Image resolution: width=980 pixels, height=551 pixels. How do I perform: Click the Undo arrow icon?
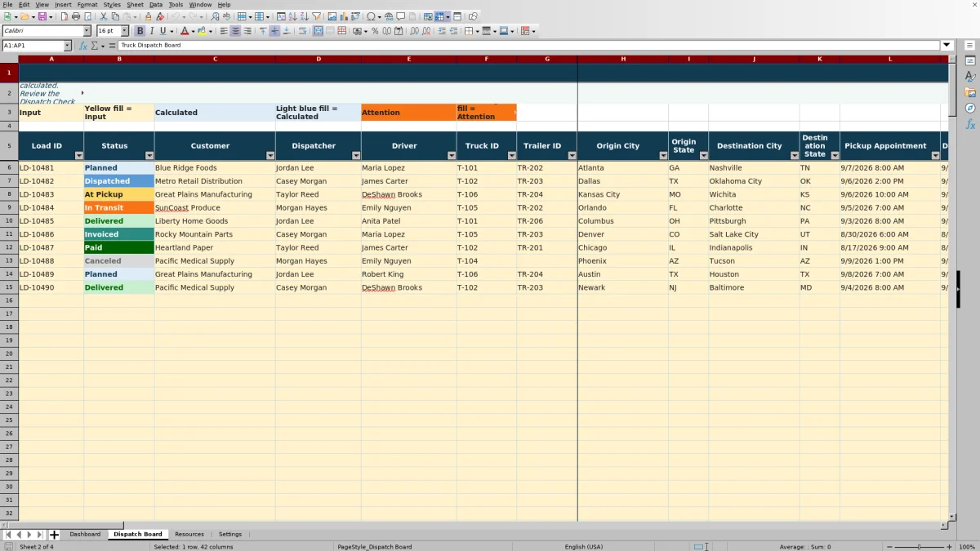click(175, 16)
